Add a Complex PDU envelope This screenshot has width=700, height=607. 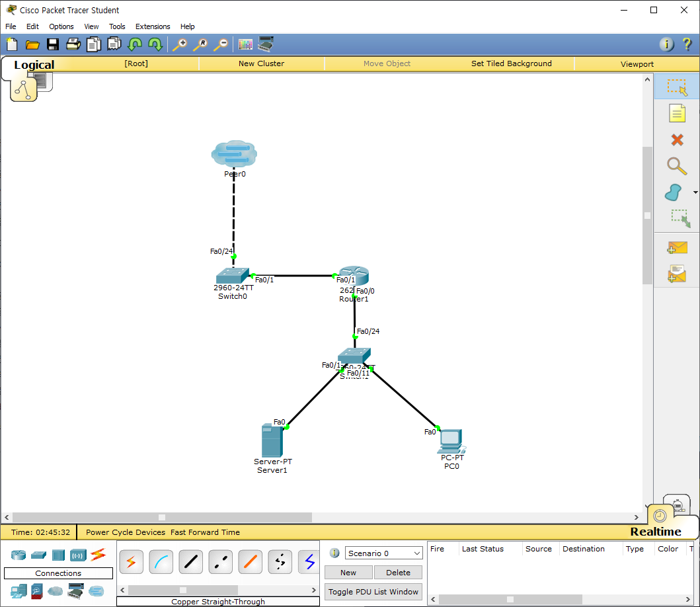(677, 273)
